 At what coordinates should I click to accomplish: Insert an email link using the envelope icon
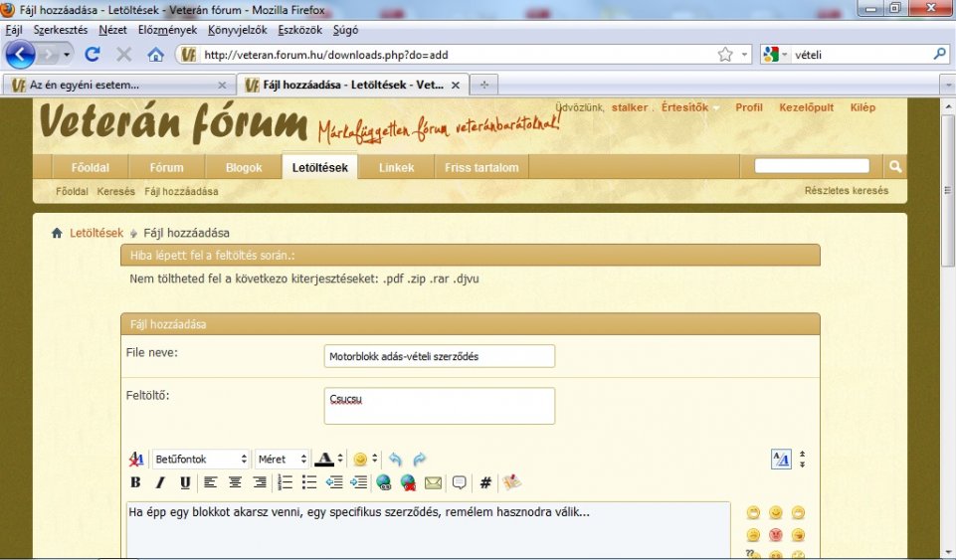click(x=433, y=482)
